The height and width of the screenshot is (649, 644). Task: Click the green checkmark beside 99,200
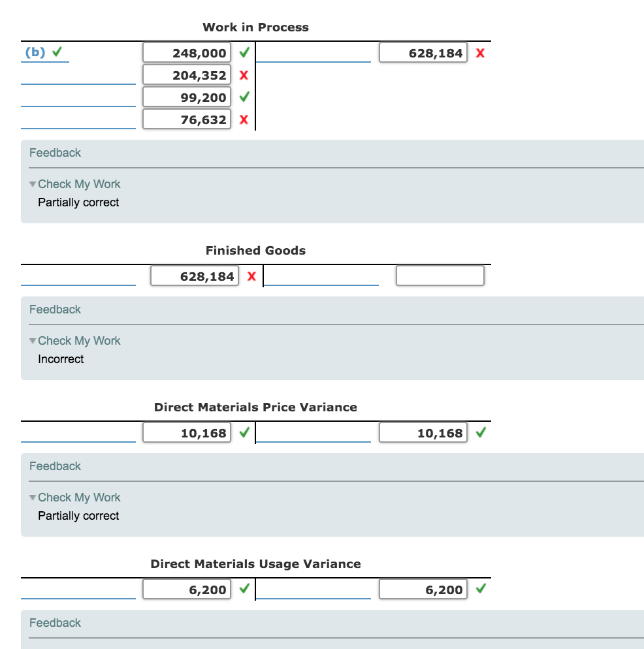(244, 97)
